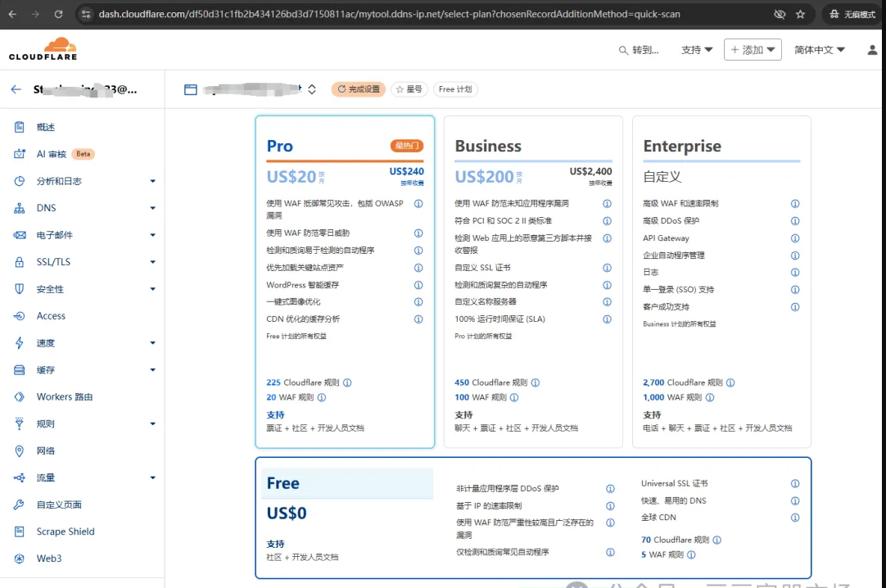The width and height of the screenshot is (886, 588).
Task: Click the Scrape Shield document icon
Action: tap(19, 531)
